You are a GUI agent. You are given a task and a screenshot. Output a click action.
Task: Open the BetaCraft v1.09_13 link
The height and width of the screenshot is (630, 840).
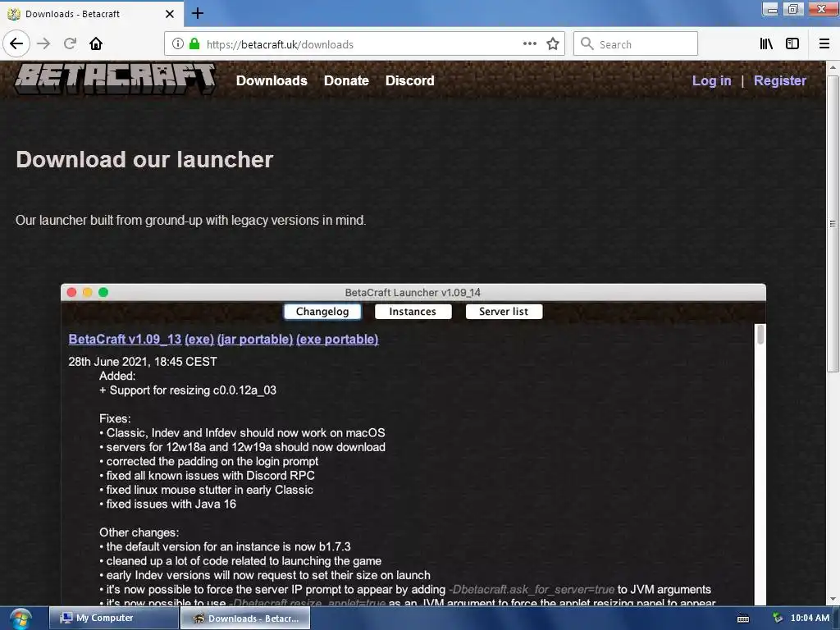(125, 339)
